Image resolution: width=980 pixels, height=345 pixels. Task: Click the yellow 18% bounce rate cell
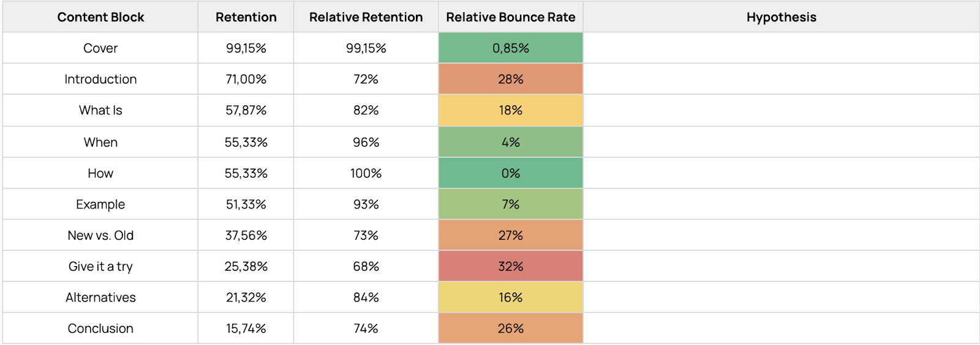pyautogui.click(x=510, y=111)
